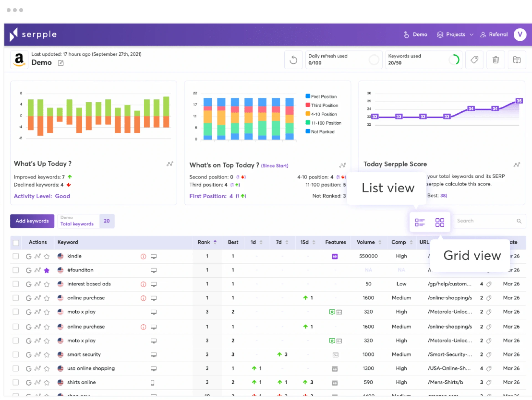Viewport: 532px width, 400px height.
Task: Tick the checkbox for online purchase keyword
Action: 16,298
